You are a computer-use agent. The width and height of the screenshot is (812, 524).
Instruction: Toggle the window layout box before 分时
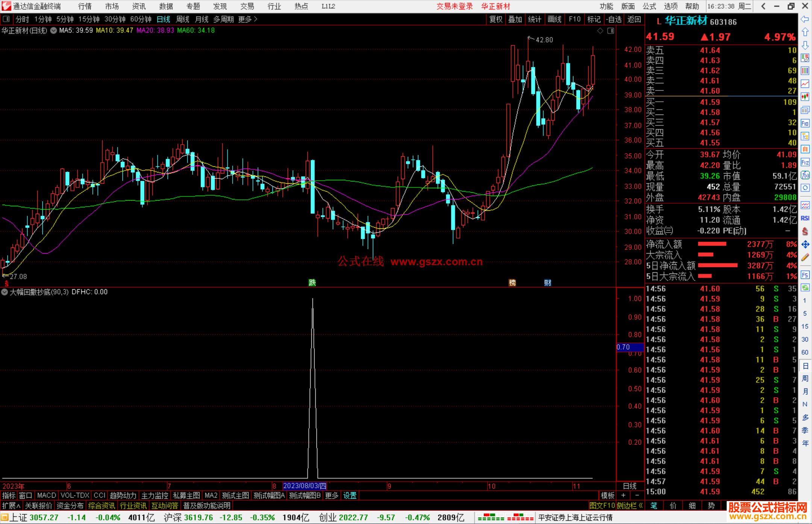pyautogui.click(x=6, y=19)
